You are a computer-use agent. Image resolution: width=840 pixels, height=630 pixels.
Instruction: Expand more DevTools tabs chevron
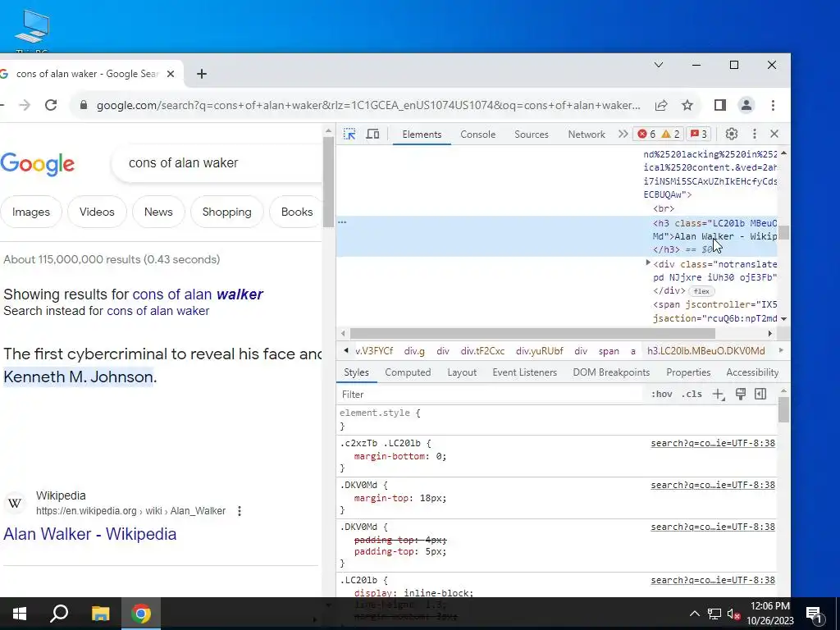(623, 134)
